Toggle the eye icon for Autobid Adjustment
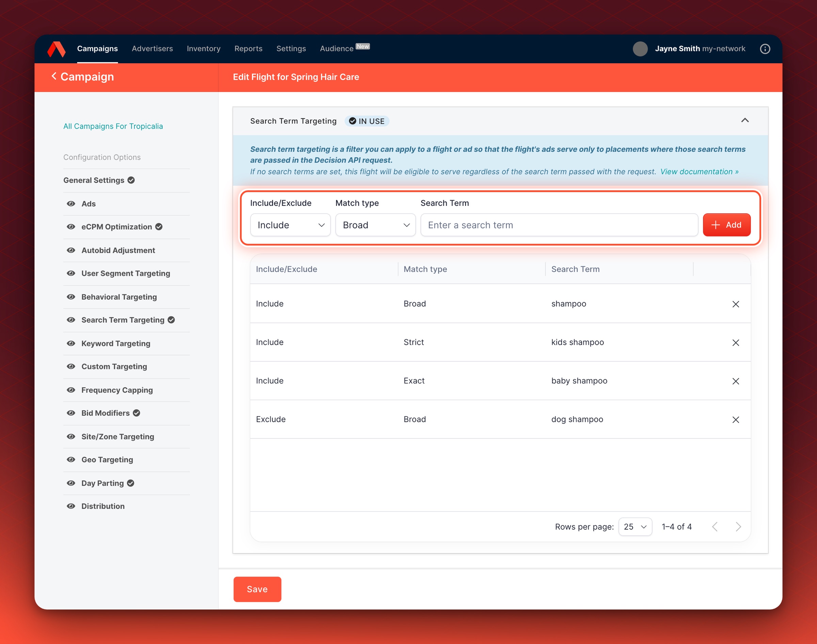This screenshot has height=644, width=817. pyautogui.click(x=71, y=250)
